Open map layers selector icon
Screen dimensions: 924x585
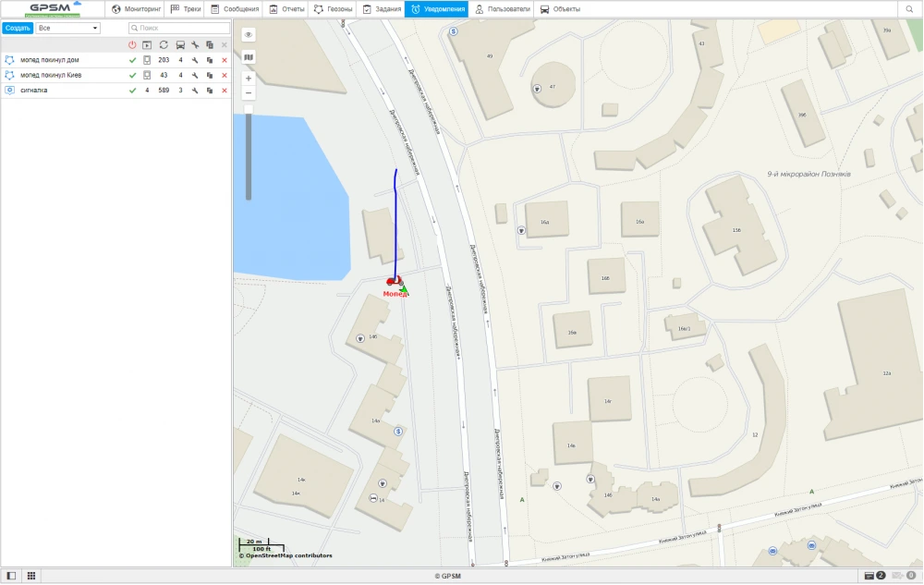249,56
